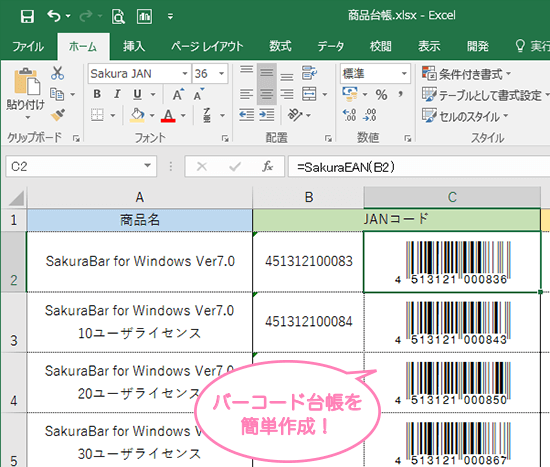The width and height of the screenshot is (550, 467).
Task: Wrap text in the cell
Action: tap(309, 73)
